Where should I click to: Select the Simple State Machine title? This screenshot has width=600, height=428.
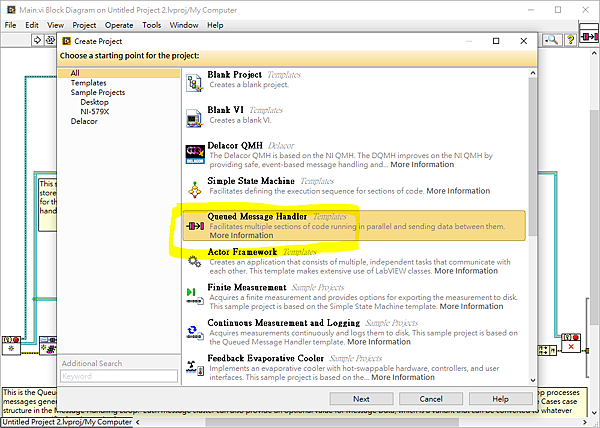point(251,181)
